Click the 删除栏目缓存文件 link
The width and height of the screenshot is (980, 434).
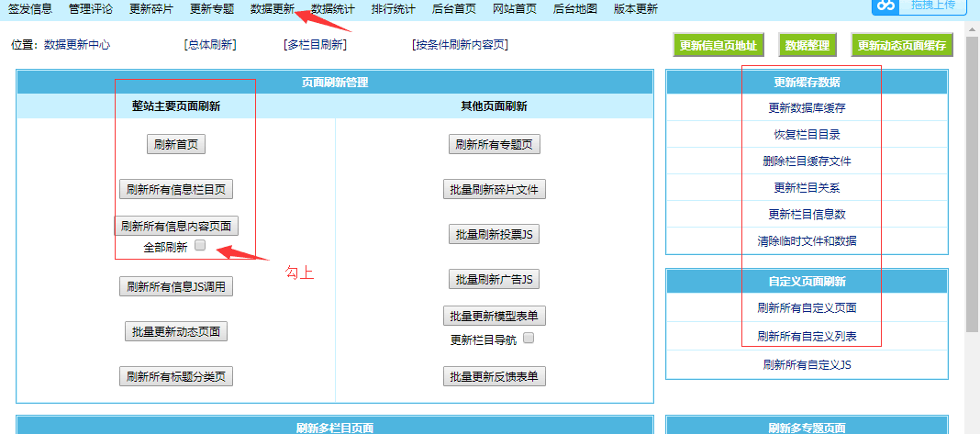(x=807, y=161)
